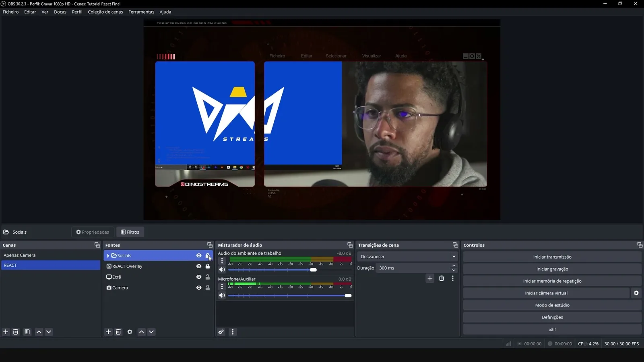Screen dimensions: 644x362
Task: Hide the REACT OVerlay source
Action: point(199,266)
